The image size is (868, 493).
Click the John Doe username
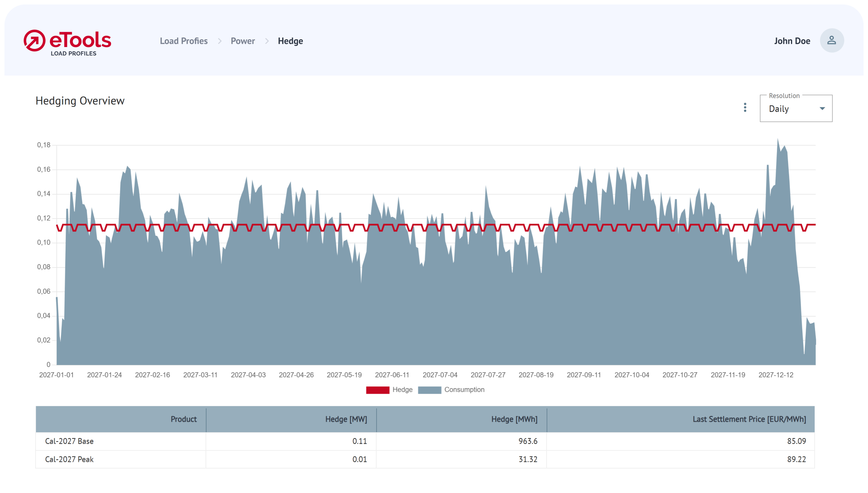point(792,41)
